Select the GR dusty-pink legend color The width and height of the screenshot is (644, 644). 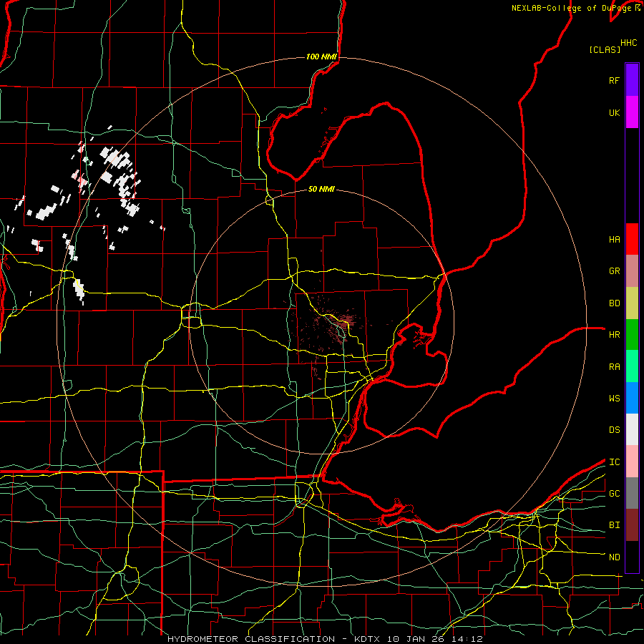pyautogui.click(x=632, y=271)
